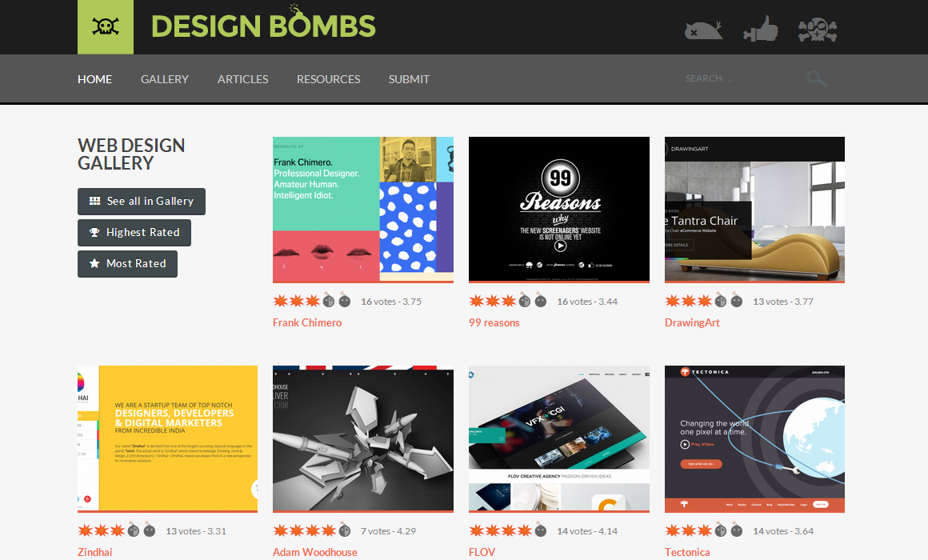
Task: Rate Frank Chimero with fifth bomb
Action: pos(345,301)
